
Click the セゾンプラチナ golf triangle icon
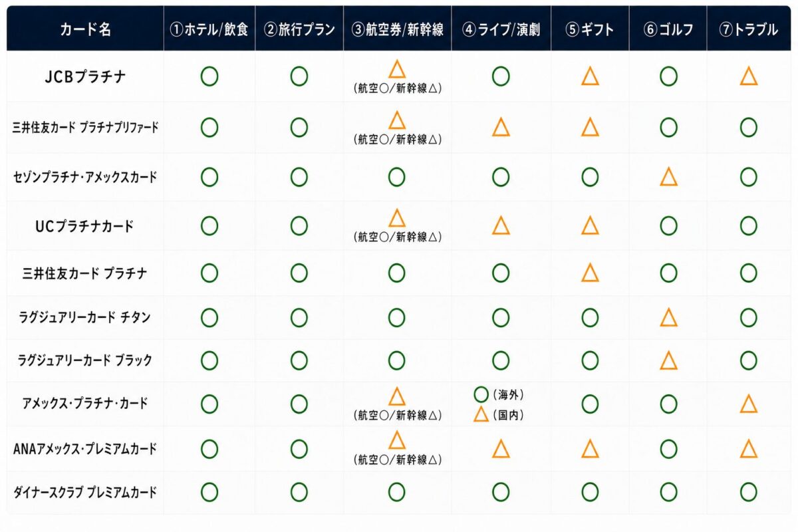668,177
